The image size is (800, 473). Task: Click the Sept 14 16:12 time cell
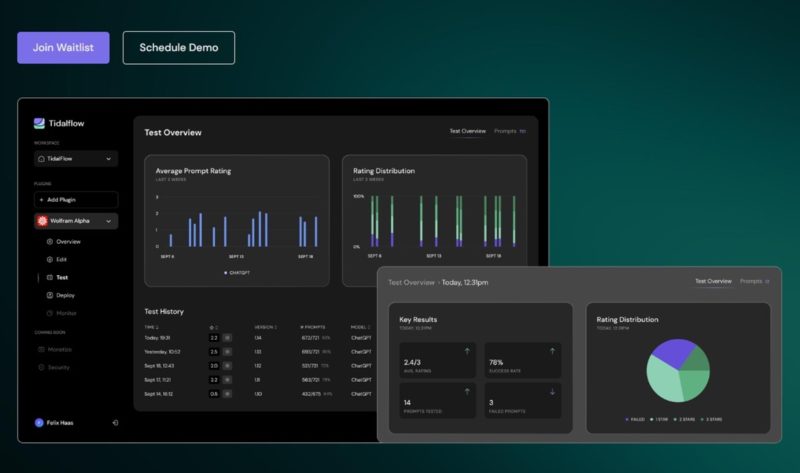(159, 394)
